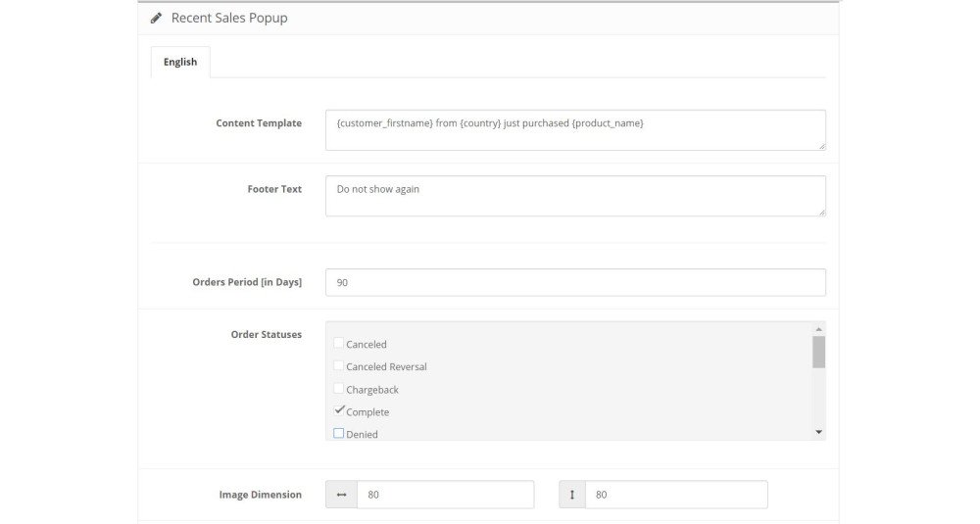
Task: Click the Recent Sales Popup heading
Action: 229,18
